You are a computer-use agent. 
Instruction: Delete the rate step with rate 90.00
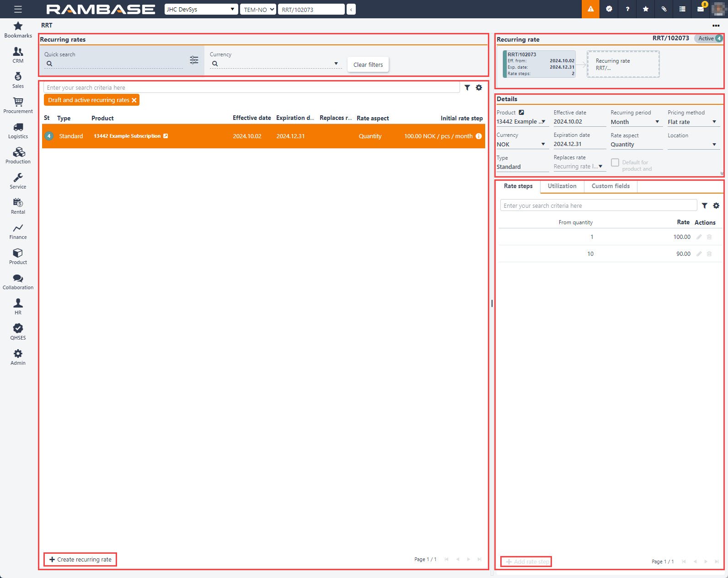point(709,254)
